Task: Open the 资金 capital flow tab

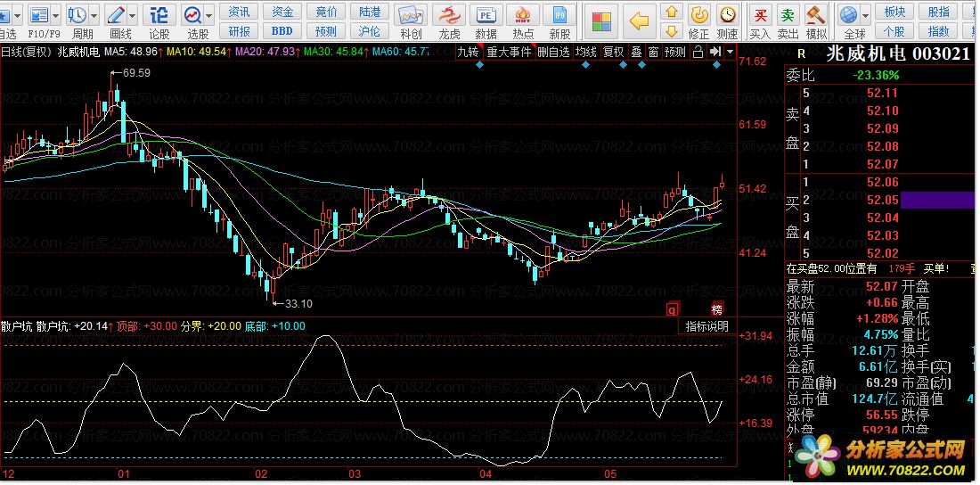Action: click(282, 12)
